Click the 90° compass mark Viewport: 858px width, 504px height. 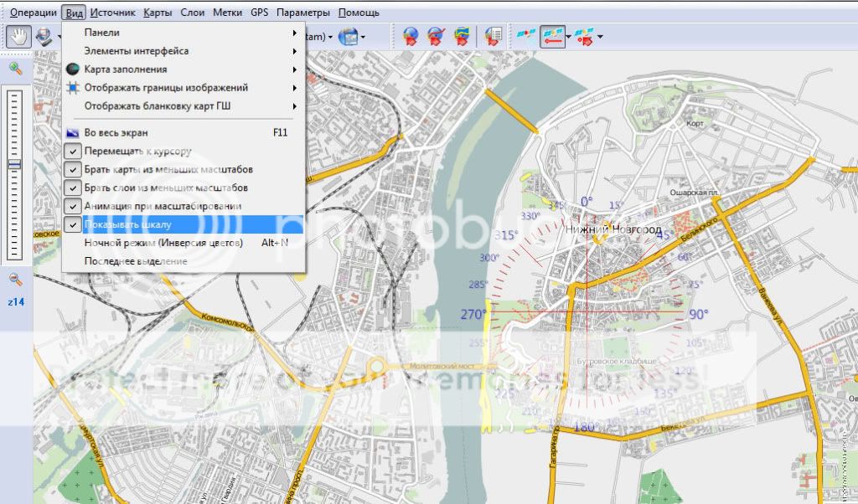click(699, 314)
